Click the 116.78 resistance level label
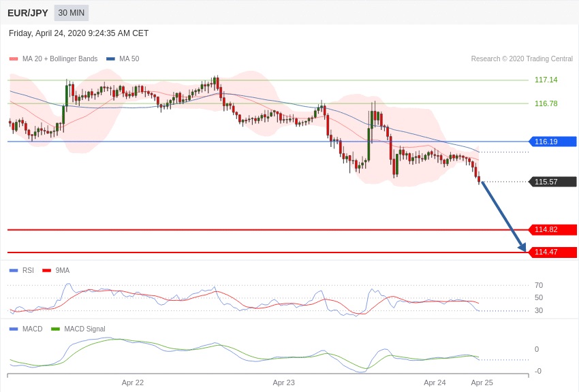Image resolution: width=579 pixels, height=392 pixels. point(546,103)
